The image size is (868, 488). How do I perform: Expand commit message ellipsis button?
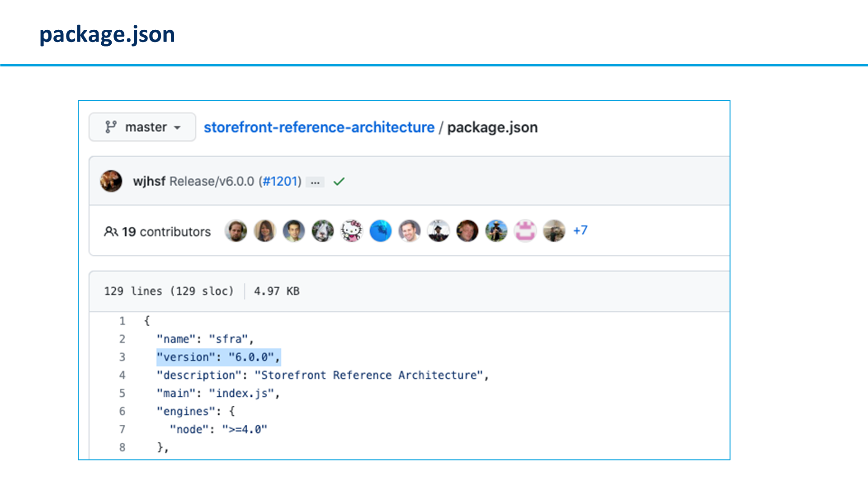pyautogui.click(x=315, y=182)
